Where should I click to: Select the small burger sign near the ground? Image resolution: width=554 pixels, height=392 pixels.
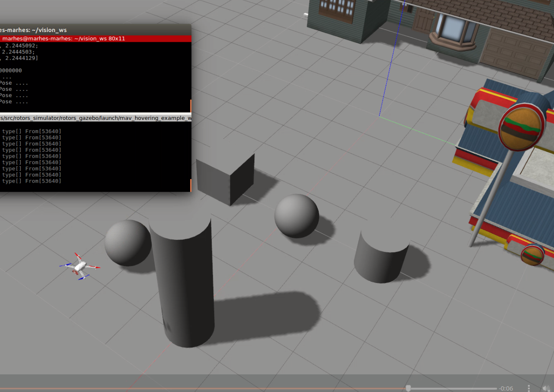(532, 255)
